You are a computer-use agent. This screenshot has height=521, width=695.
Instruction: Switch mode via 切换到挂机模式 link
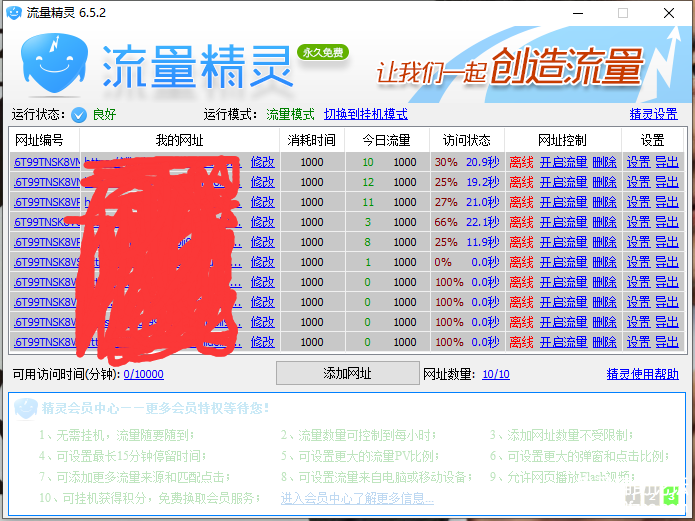pos(366,114)
